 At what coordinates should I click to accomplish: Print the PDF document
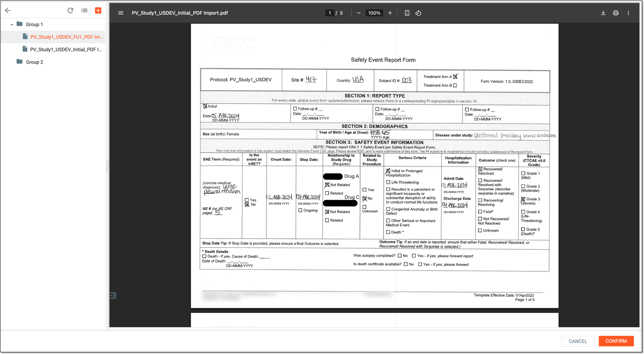pyautogui.click(x=616, y=13)
